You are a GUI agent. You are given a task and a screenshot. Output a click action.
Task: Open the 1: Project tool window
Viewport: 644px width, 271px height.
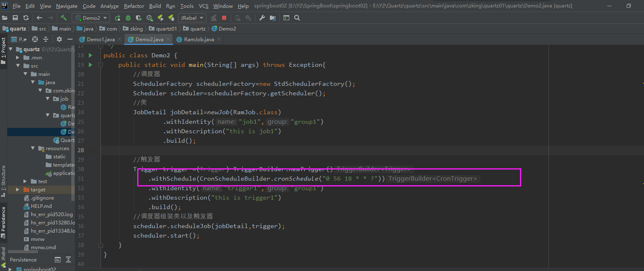tap(3, 51)
